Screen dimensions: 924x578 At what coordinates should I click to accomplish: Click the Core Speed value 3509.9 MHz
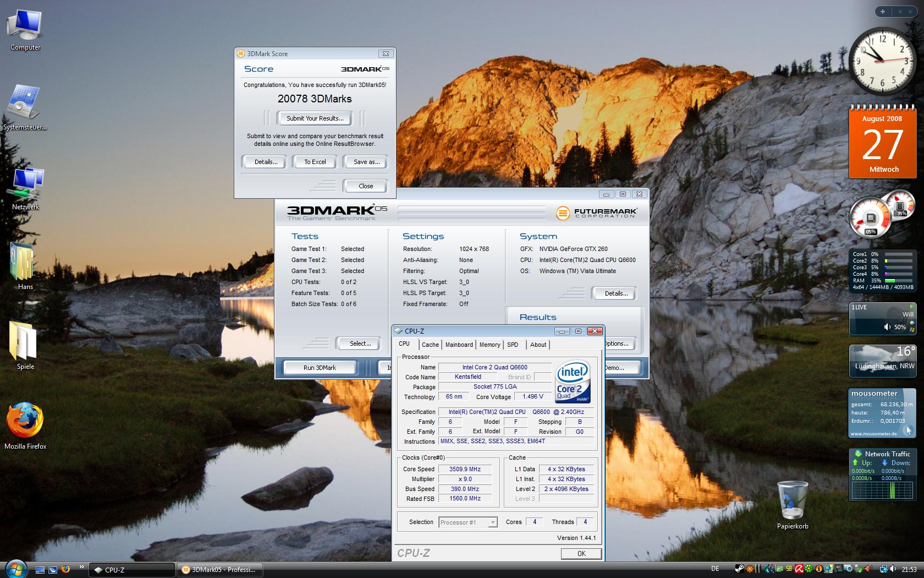pyautogui.click(x=465, y=469)
